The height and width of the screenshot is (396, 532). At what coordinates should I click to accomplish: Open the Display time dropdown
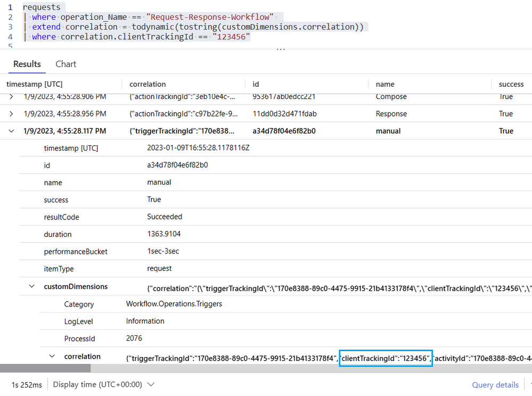point(104,384)
